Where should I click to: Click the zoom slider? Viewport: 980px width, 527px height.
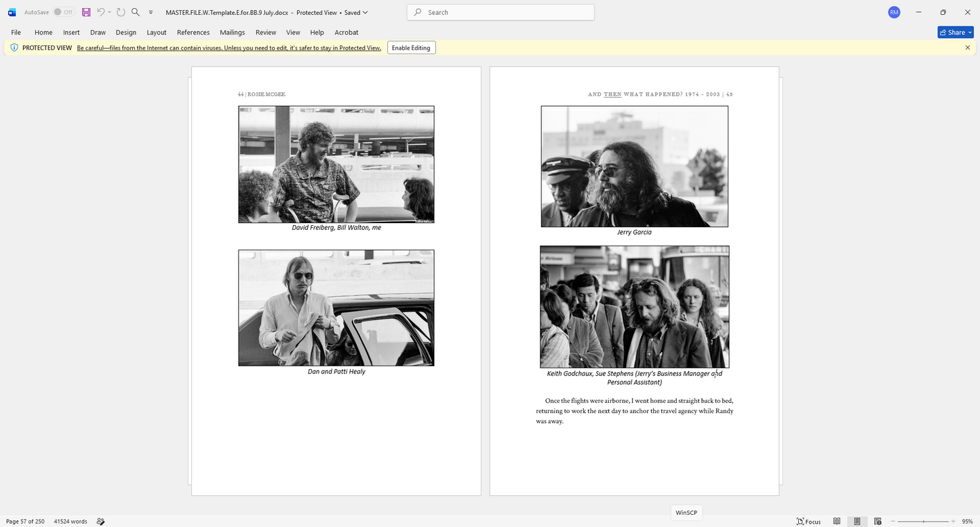pos(924,522)
